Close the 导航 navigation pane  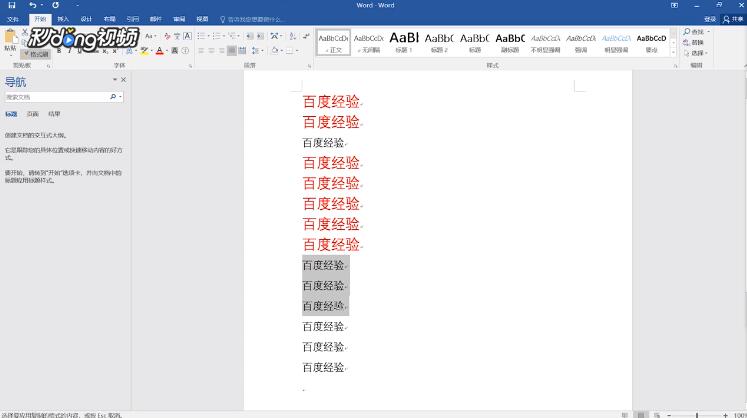[123, 80]
